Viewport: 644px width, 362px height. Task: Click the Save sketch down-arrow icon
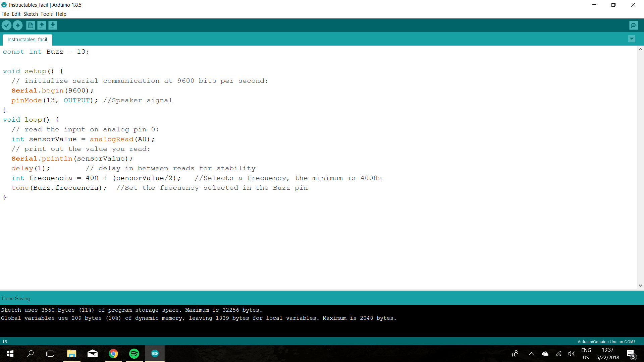[53, 25]
